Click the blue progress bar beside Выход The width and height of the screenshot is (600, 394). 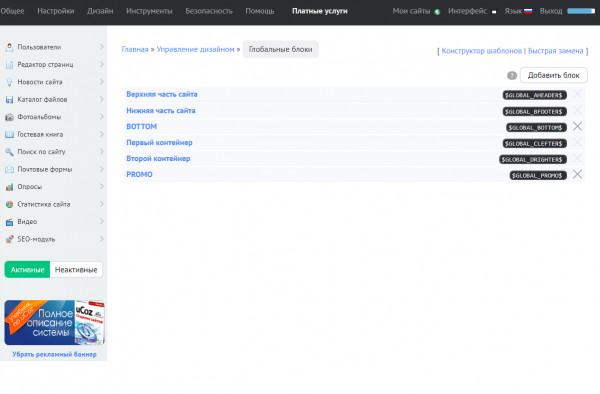tap(581, 11)
